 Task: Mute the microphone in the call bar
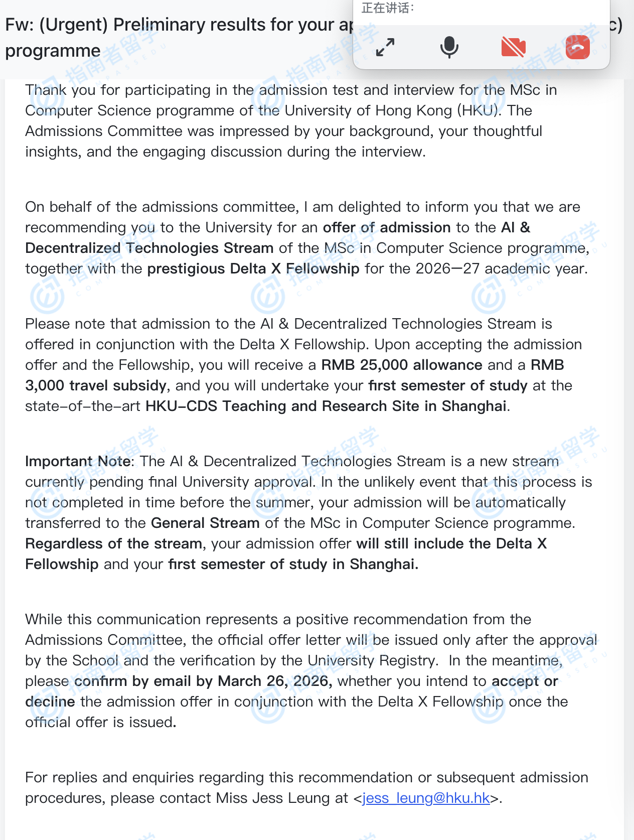click(x=449, y=47)
